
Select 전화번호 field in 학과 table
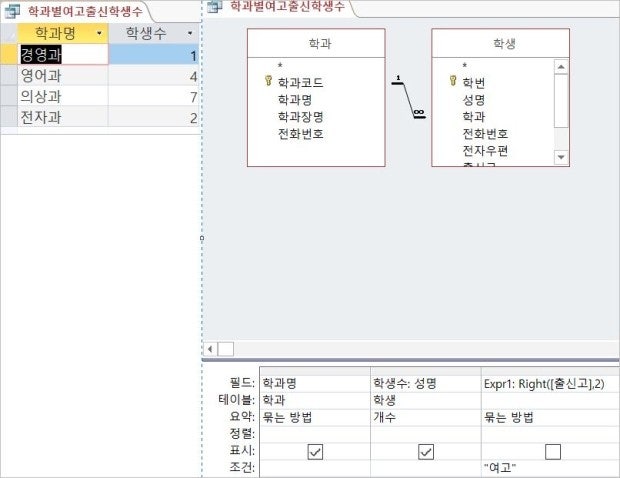pos(301,134)
